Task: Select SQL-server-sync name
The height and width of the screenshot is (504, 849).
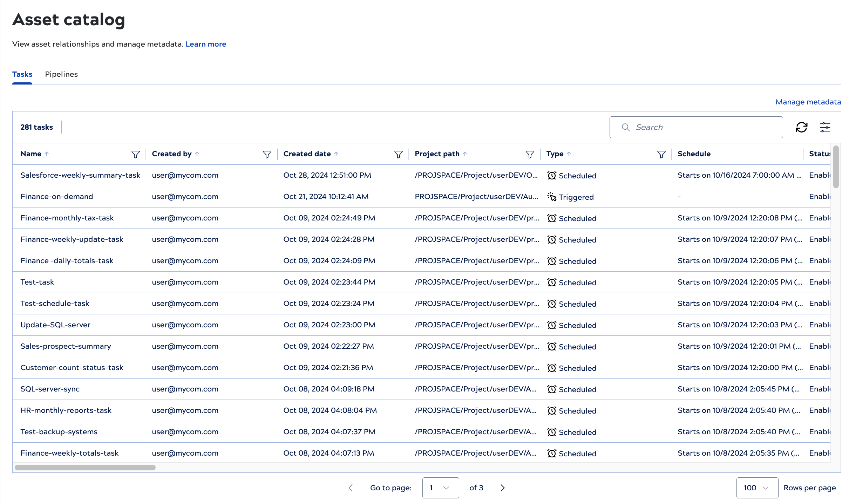Action: click(x=50, y=389)
